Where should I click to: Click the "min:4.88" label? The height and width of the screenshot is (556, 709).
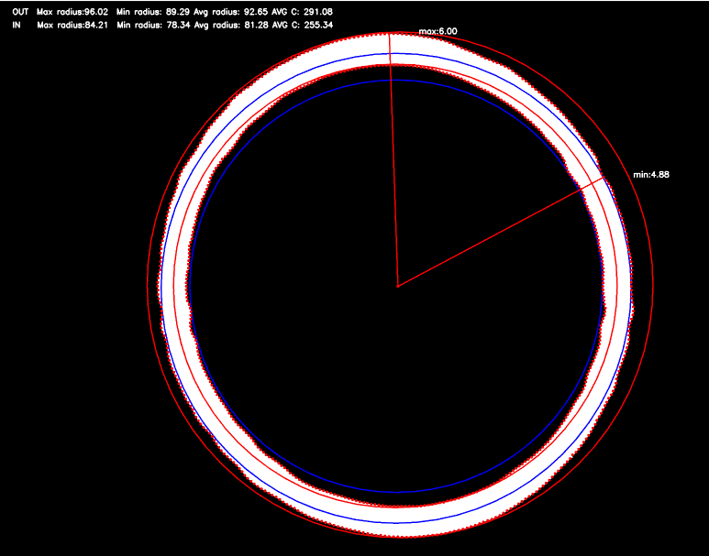(x=651, y=174)
